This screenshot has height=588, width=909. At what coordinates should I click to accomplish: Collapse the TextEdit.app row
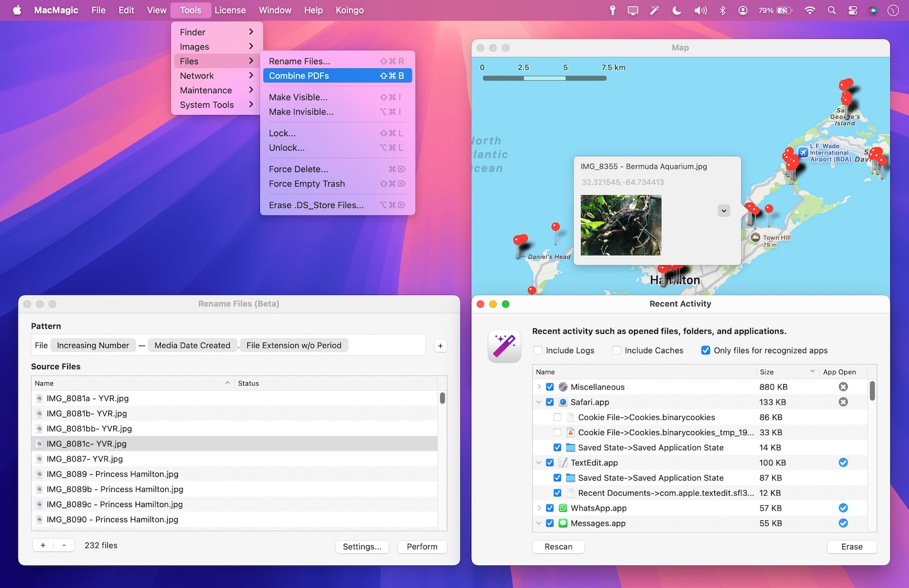pos(539,463)
